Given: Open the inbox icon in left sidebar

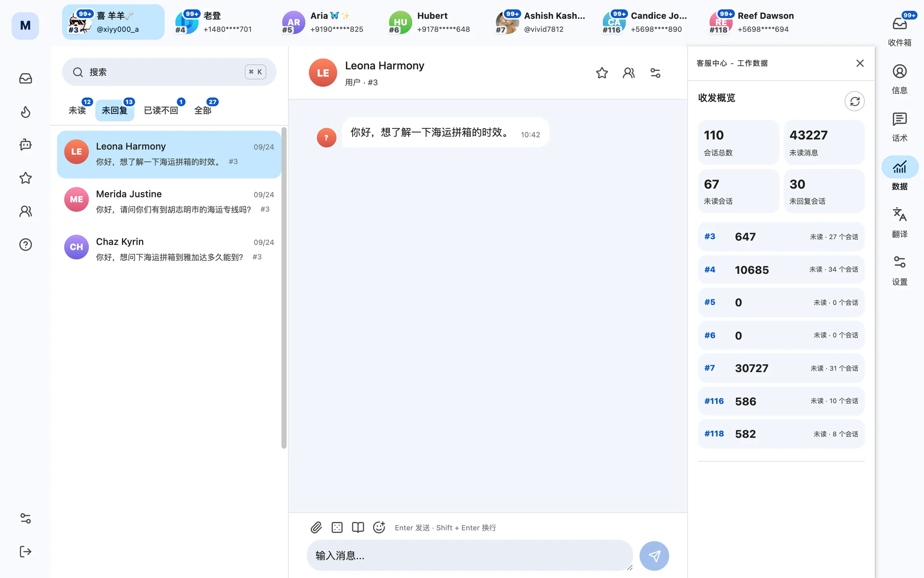Looking at the screenshot, I should click(25, 79).
